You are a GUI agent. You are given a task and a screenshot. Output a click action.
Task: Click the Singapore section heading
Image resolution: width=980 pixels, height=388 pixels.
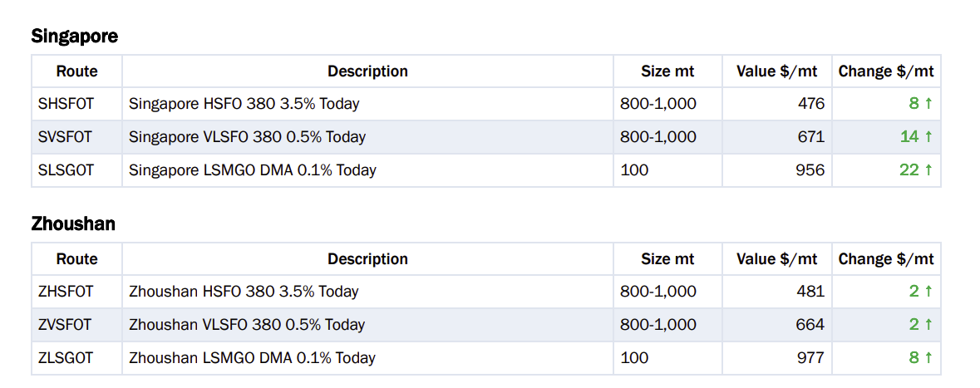pos(74,37)
